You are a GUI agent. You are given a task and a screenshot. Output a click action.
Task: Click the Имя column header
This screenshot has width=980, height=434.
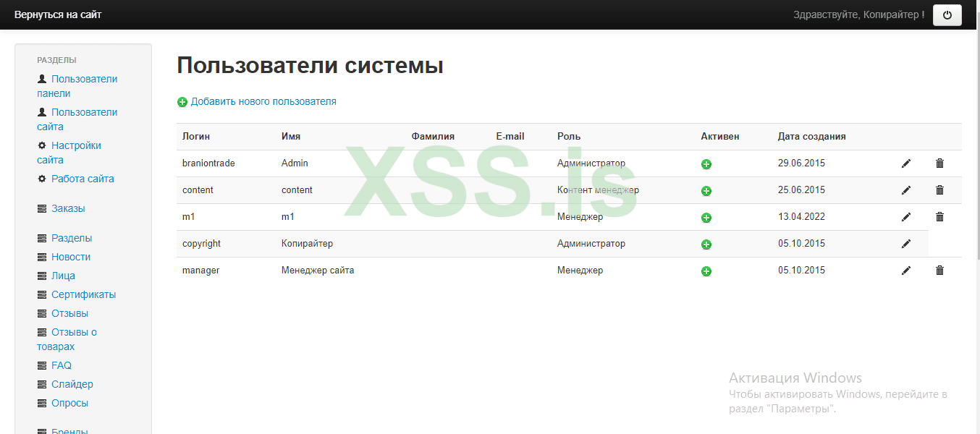(x=291, y=136)
